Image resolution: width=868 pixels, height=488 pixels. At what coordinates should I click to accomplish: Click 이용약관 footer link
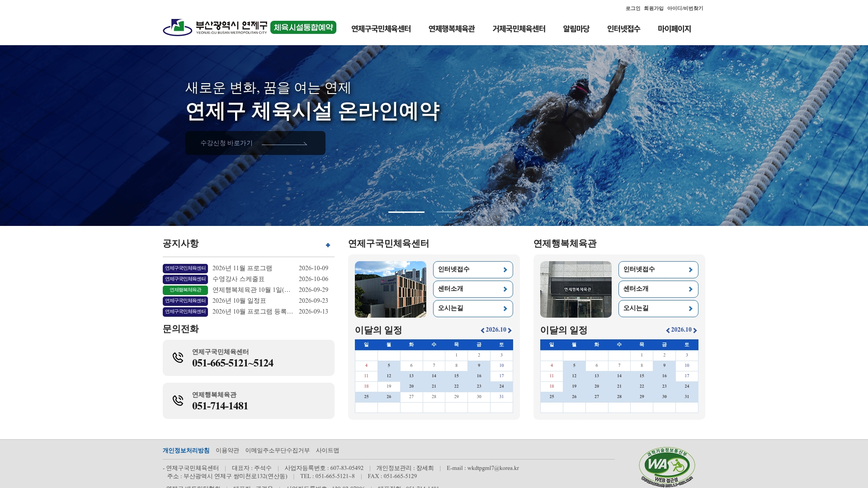[227, 450]
